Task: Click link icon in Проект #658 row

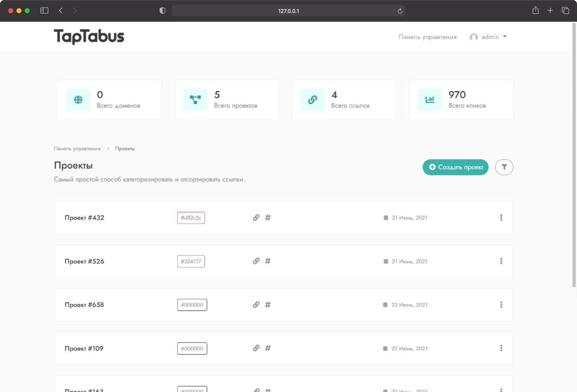Action: (256, 305)
